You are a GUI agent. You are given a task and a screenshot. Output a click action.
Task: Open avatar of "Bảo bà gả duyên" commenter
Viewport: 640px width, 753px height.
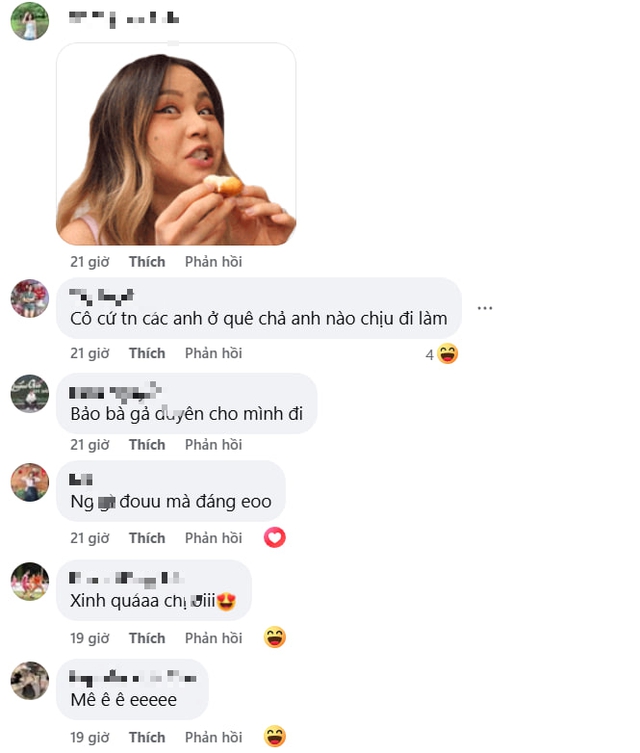(x=30, y=394)
